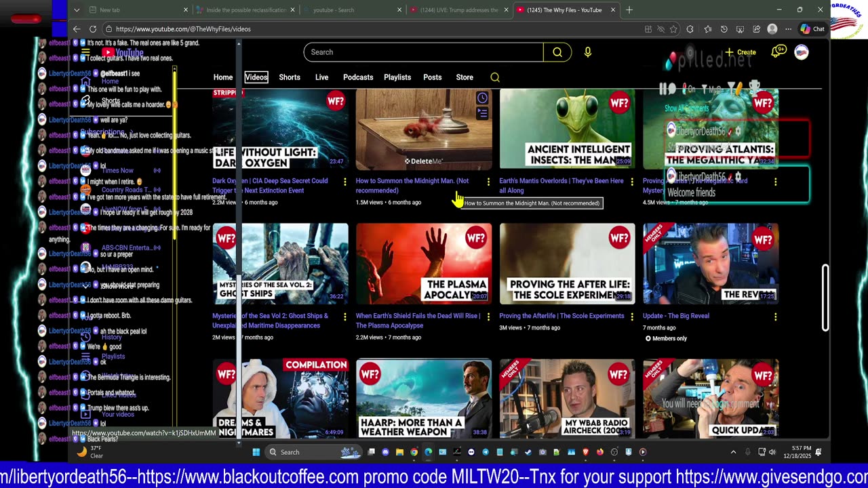Click the Windows taskbar Search box
The image size is (868, 488).
point(313,452)
